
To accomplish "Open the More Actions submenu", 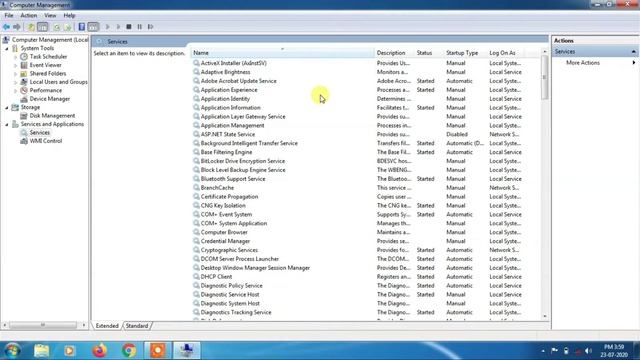I will 583,63.
